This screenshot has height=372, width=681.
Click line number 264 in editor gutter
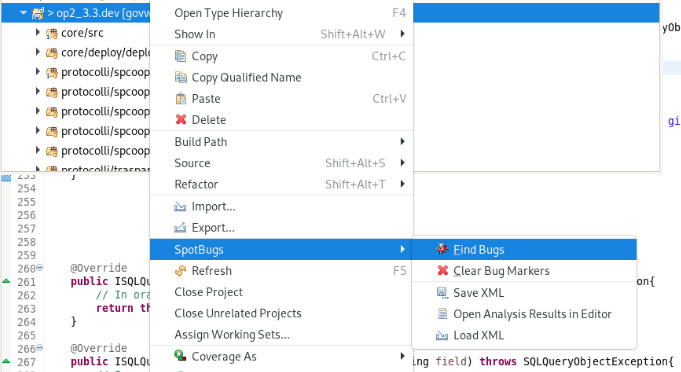click(x=26, y=322)
